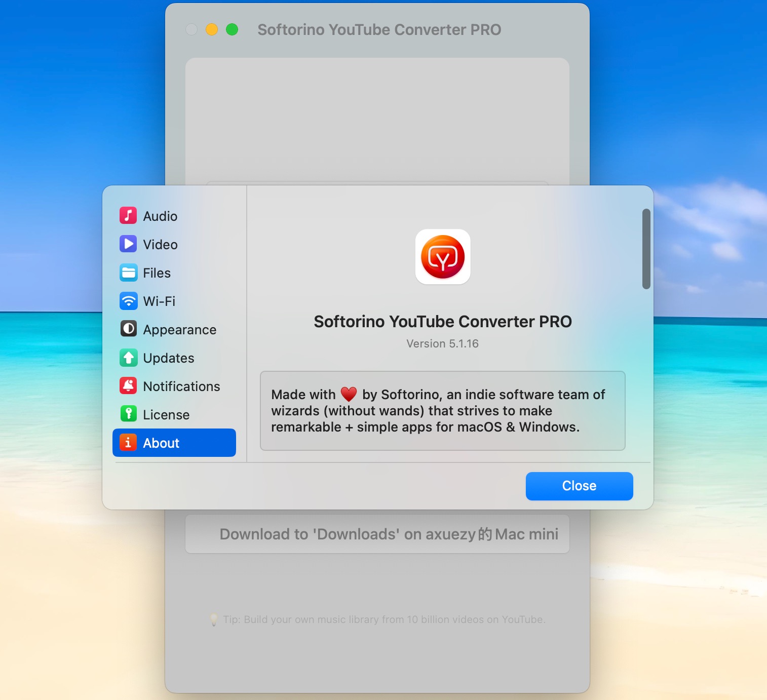Click the License key icon
767x700 pixels.
(x=128, y=414)
